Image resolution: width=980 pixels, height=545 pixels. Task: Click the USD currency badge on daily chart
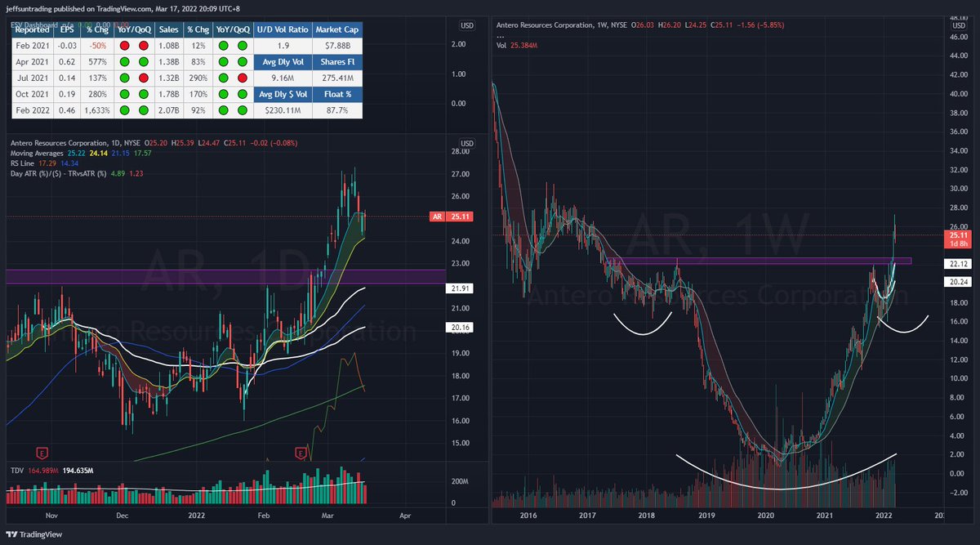468,143
